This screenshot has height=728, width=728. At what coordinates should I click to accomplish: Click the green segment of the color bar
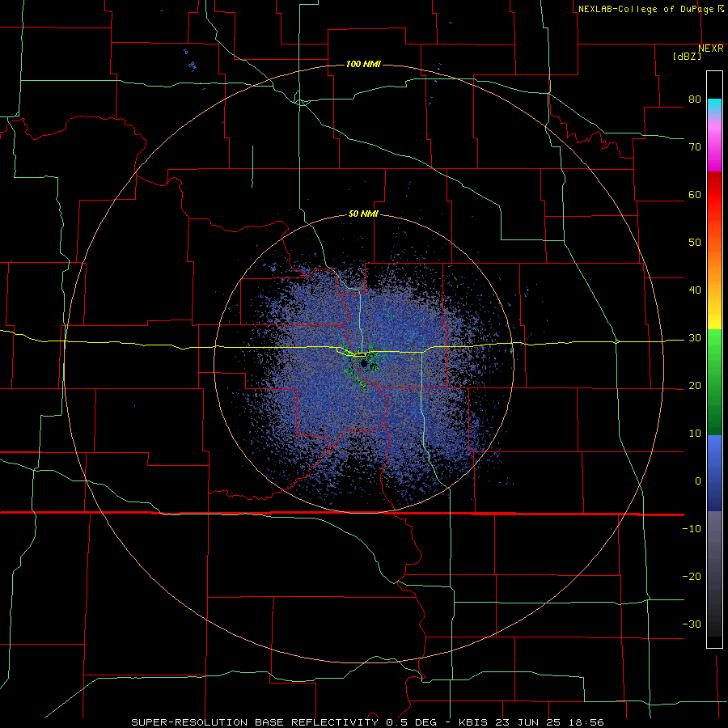[714, 382]
